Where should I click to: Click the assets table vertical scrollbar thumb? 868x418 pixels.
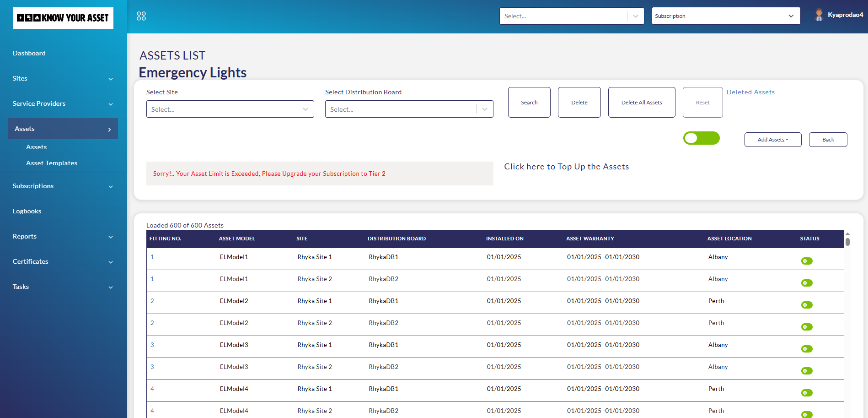(x=847, y=241)
